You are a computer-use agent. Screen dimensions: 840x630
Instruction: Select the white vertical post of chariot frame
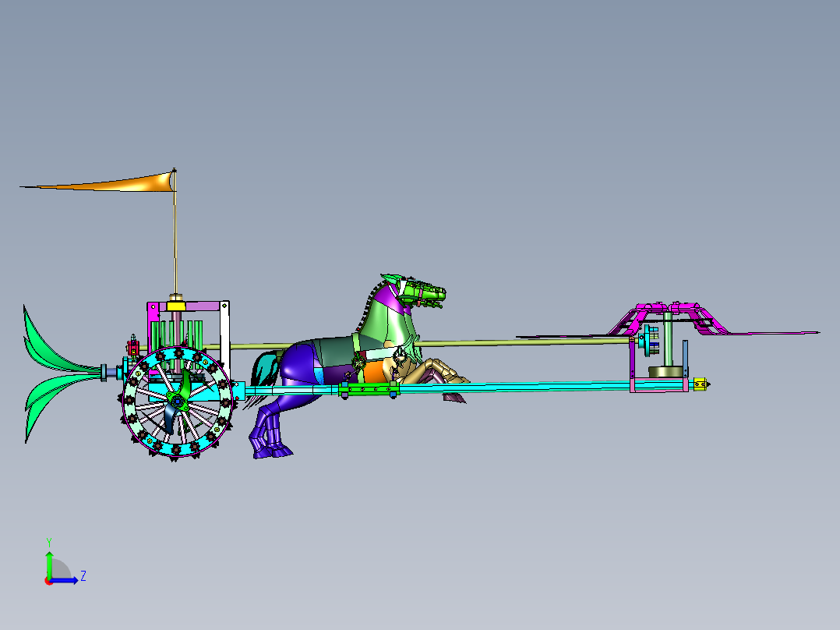click(x=225, y=339)
